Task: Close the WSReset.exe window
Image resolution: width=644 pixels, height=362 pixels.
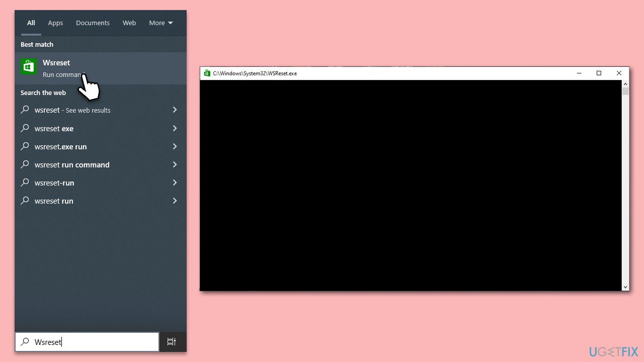Action: pyautogui.click(x=619, y=73)
